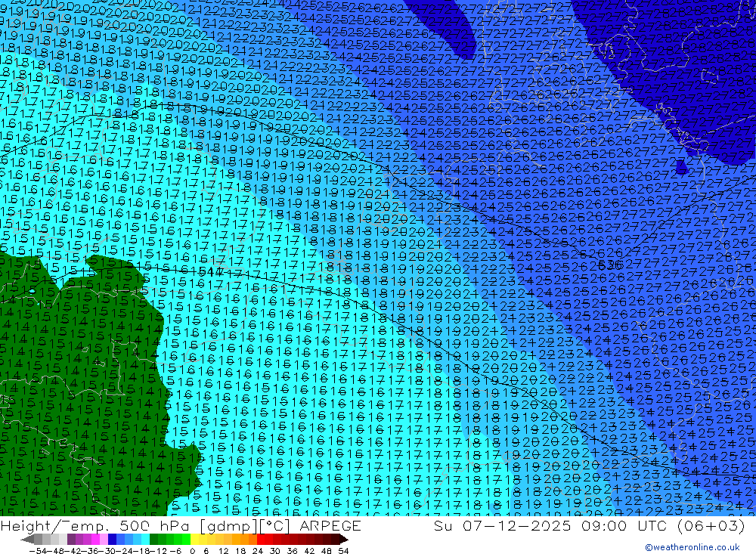Click the yellow swatch above the 0 label

(x=194, y=539)
